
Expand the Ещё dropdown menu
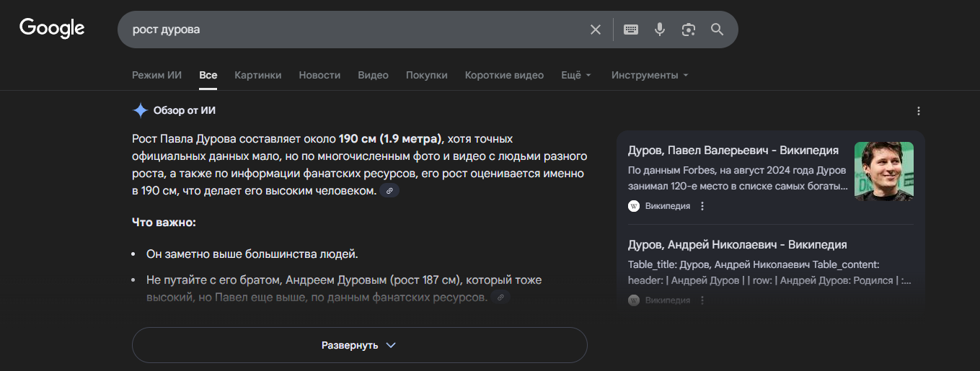576,75
